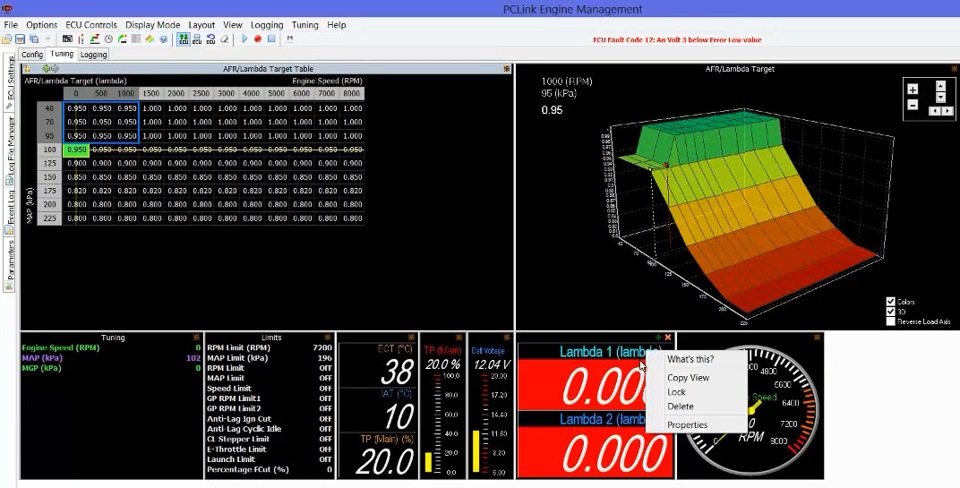The image size is (960, 488).
Task: Switch to the Logging tab
Action: point(94,54)
